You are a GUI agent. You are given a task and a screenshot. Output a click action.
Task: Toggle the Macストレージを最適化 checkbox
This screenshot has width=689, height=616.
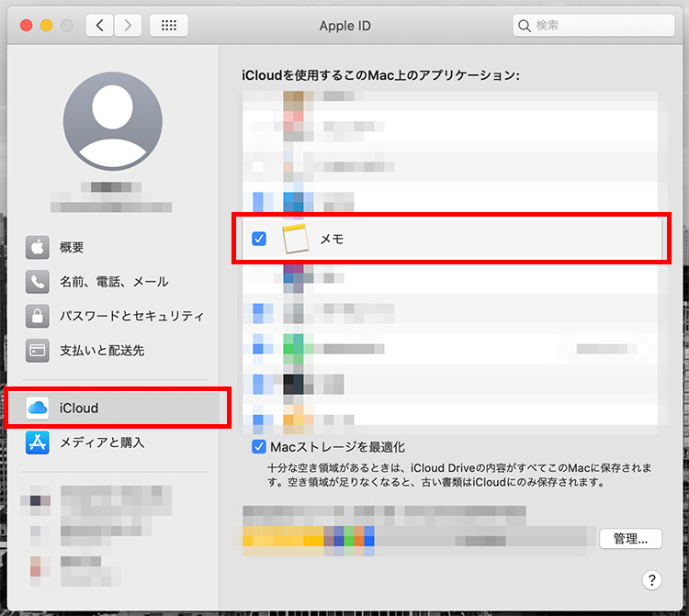(x=259, y=447)
